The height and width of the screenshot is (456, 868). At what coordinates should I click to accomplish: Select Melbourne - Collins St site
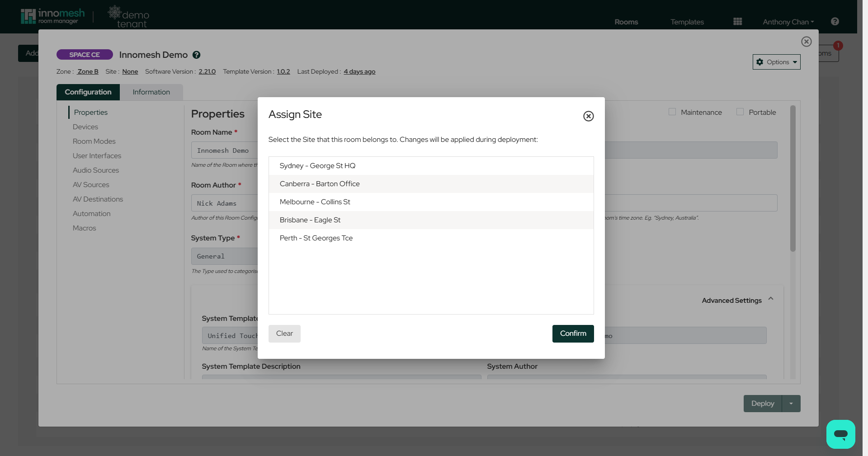pyautogui.click(x=431, y=202)
